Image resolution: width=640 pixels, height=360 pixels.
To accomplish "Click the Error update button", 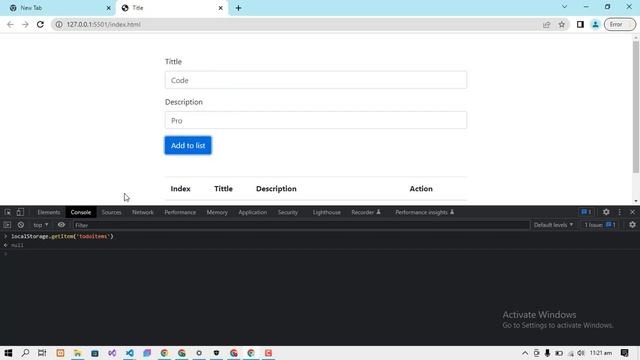I will click(620, 24).
